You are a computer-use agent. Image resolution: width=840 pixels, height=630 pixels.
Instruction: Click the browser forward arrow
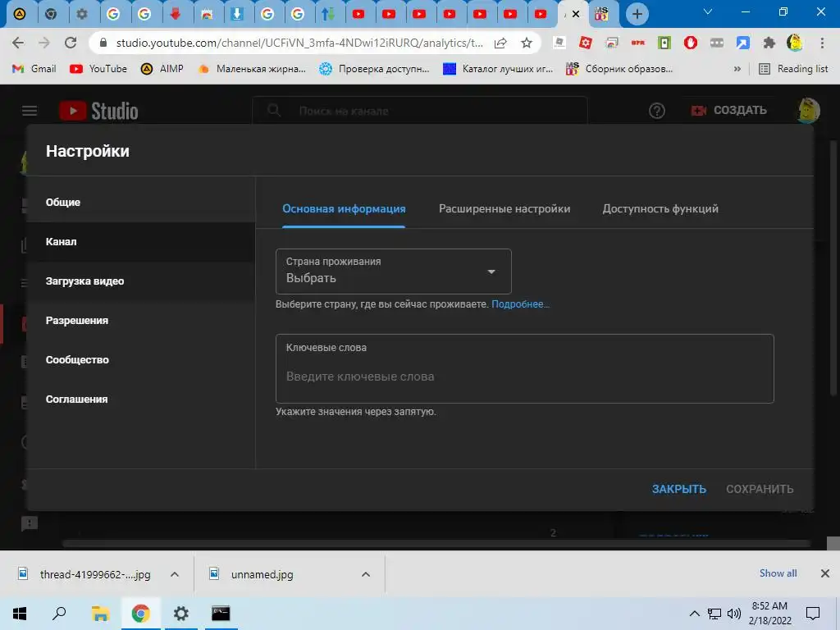pyautogui.click(x=44, y=43)
